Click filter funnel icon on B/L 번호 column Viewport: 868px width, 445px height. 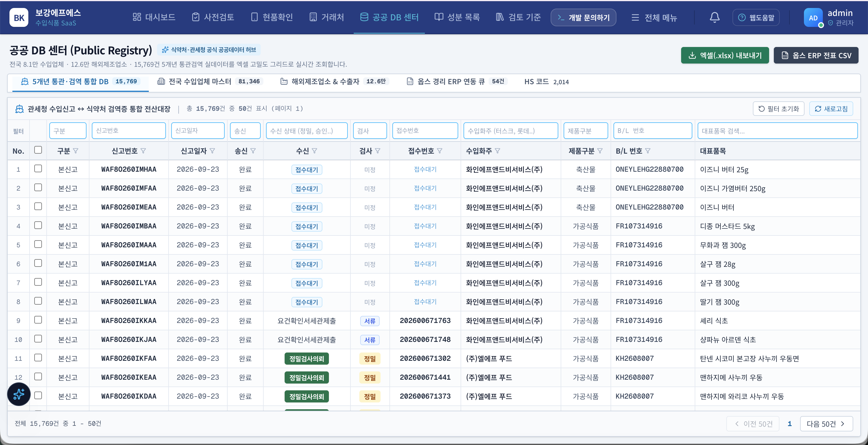648,151
